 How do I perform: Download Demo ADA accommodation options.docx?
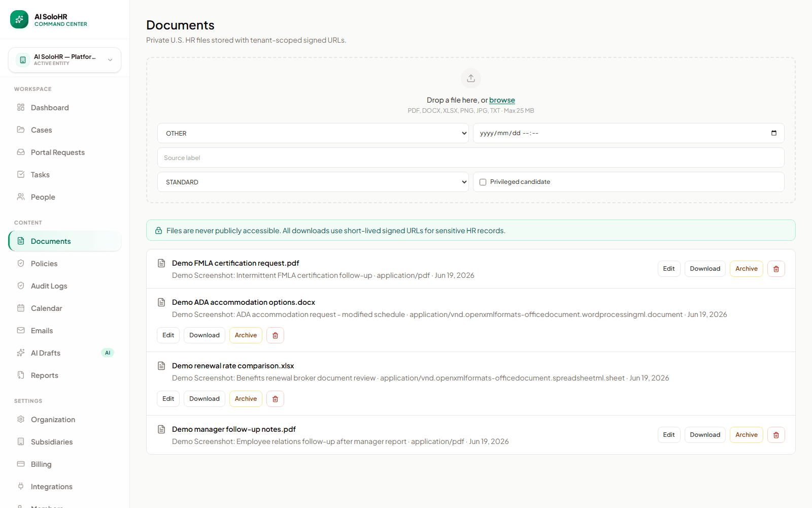point(205,335)
